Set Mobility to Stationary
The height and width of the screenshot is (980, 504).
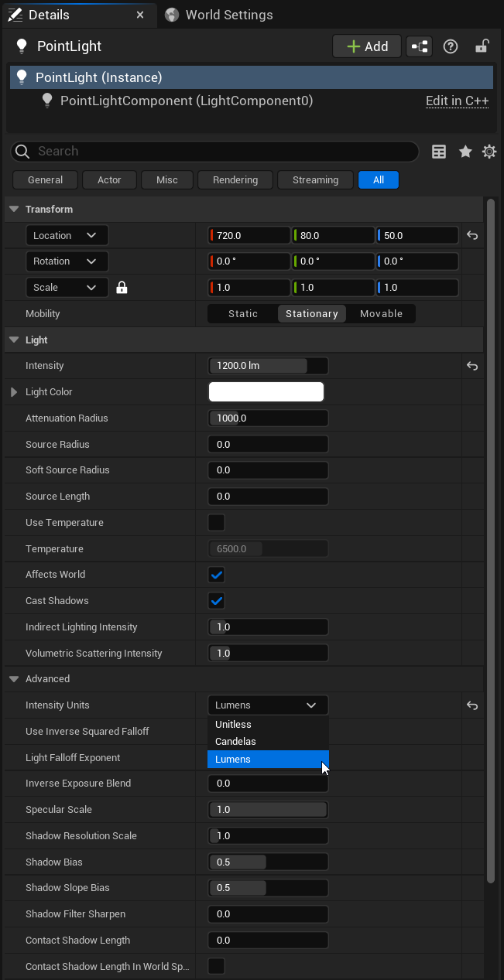click(x=312, y=313)
